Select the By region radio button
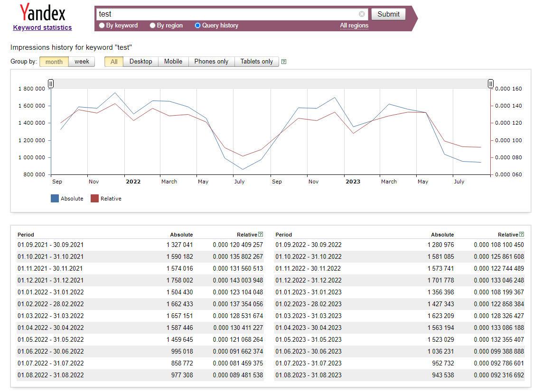 [152, 25]
